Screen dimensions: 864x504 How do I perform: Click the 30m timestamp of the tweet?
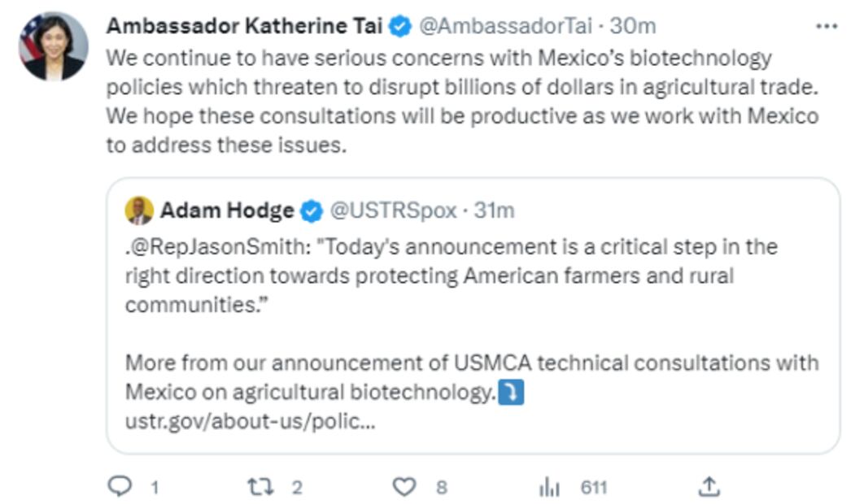coord(633,26)
